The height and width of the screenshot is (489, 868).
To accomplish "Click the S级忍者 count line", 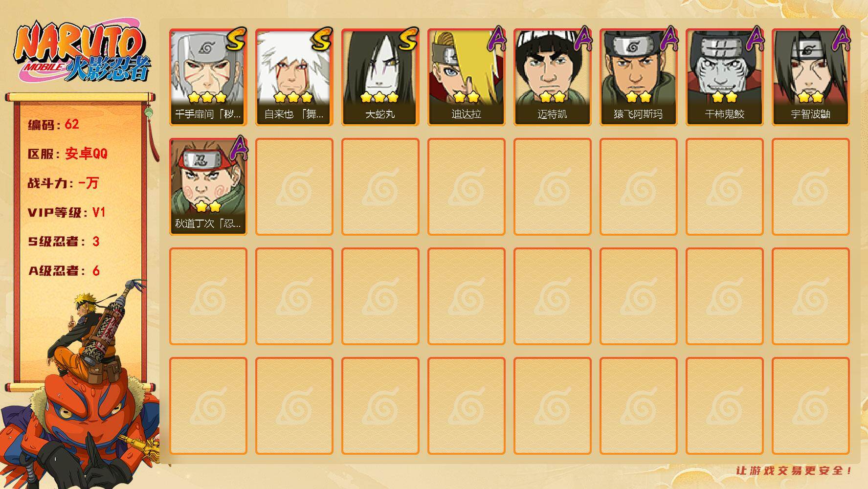I will click(64, 242).
